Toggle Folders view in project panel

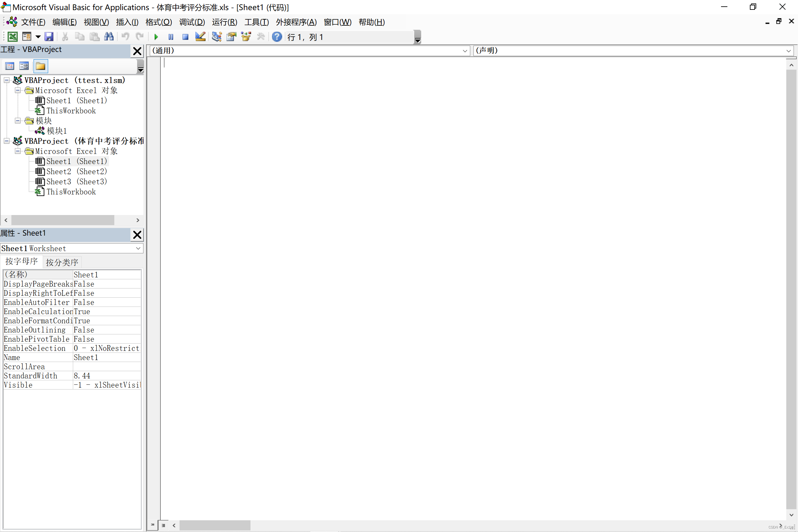tap(41, 66)
